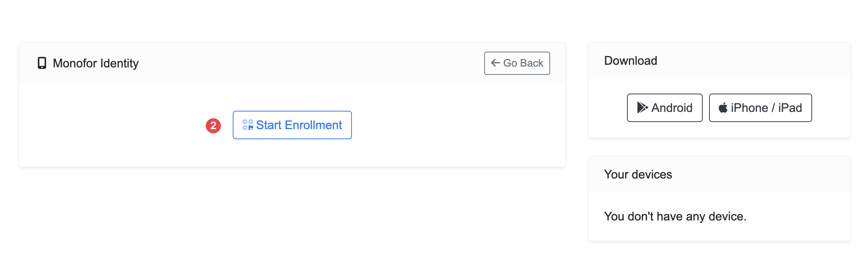Image resolution: width=868 pixels, height=256 pixels.
Task: Choose the word iPad in download button
Action: click(x=790, y=108)
